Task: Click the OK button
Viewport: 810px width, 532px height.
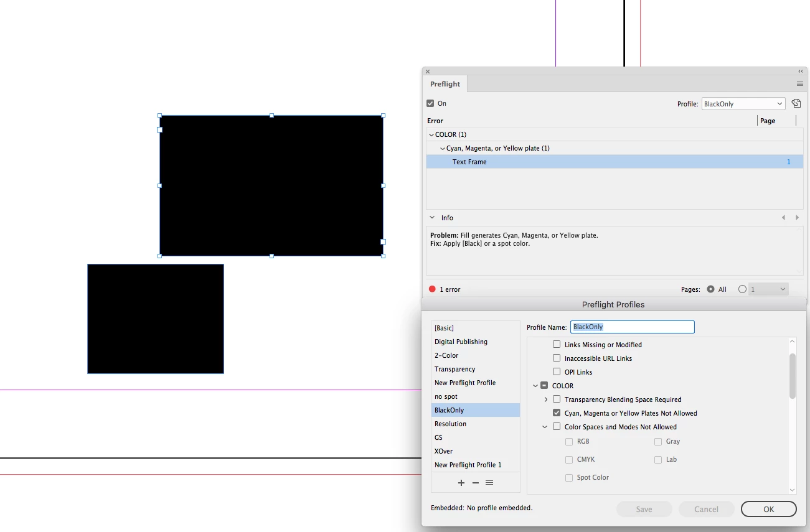Action: tap(768, 509)
